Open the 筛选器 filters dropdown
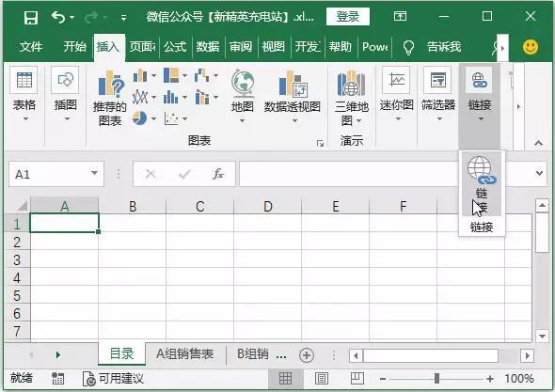The height and width of the screenshot is (392, 555). (x=438, y=94)
